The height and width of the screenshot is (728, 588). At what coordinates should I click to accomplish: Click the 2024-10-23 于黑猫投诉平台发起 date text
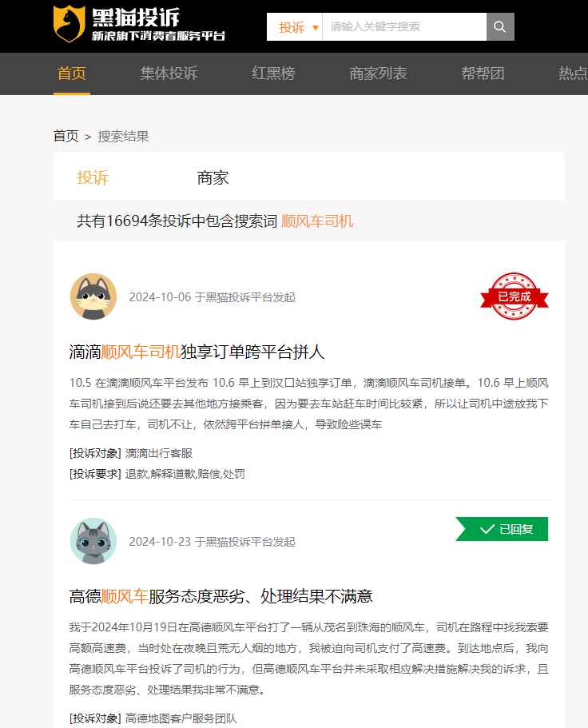[212, 541]
